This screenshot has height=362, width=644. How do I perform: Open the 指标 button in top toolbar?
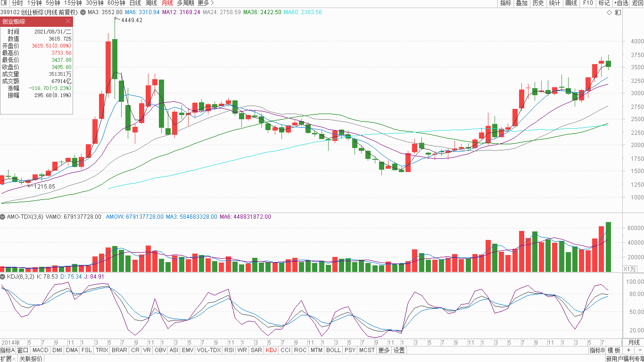505,3
